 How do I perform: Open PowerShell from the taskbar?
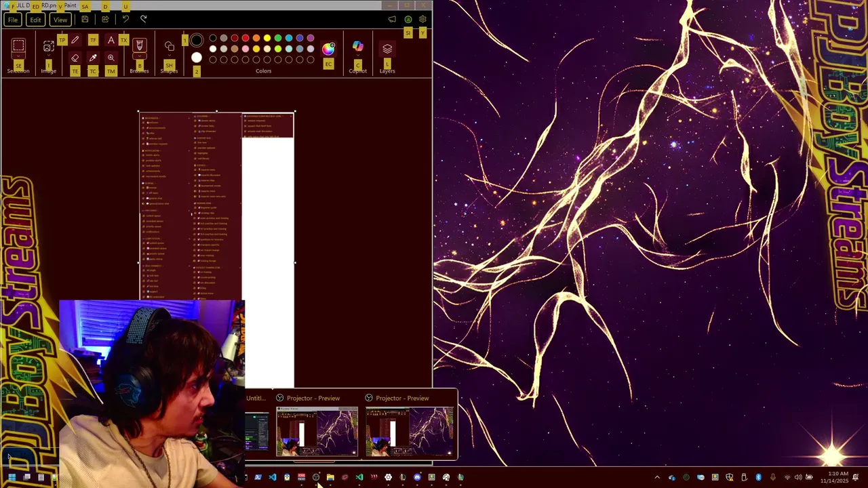[x=258, y=477]
